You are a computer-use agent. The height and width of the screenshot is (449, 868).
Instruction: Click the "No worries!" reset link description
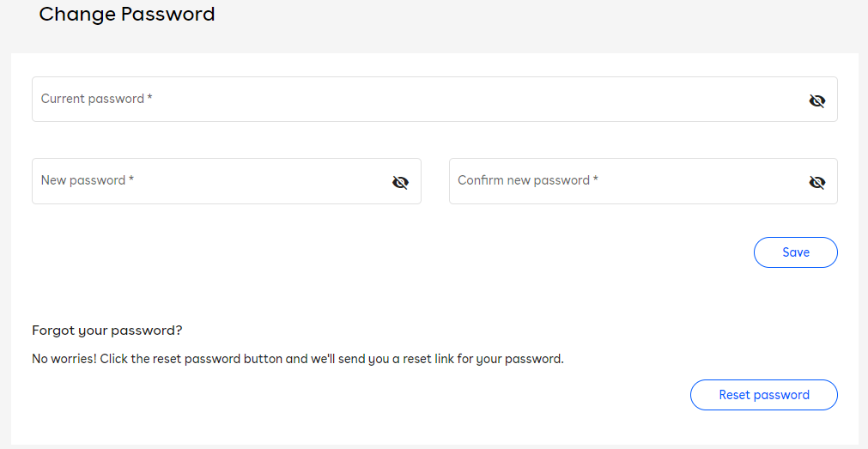click(x=297, y=359)
